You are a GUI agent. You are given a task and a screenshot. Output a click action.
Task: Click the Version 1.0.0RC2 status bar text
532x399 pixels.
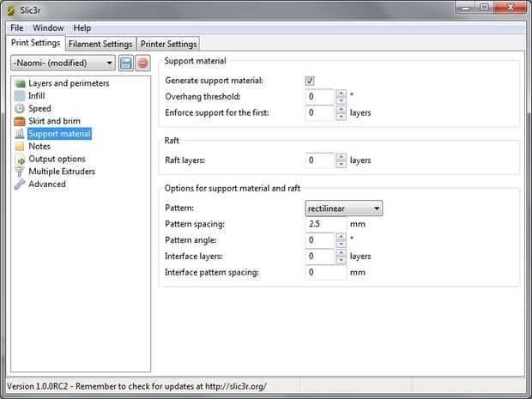136,386
